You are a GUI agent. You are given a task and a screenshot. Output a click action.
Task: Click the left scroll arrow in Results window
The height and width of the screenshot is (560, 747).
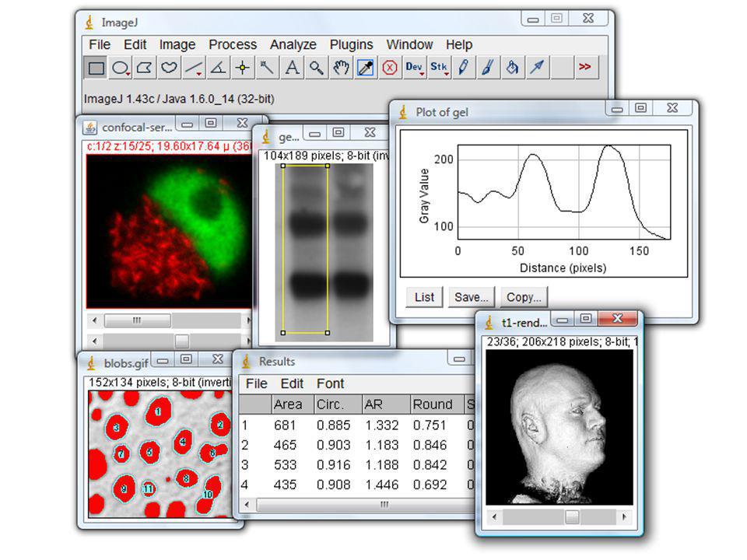pyautogui.click(x=247, y=504)
